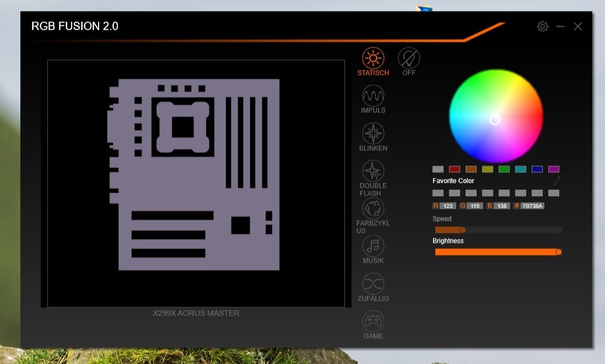
Task: Choose the IMPULS wave mode
Action: click(373, 100)
